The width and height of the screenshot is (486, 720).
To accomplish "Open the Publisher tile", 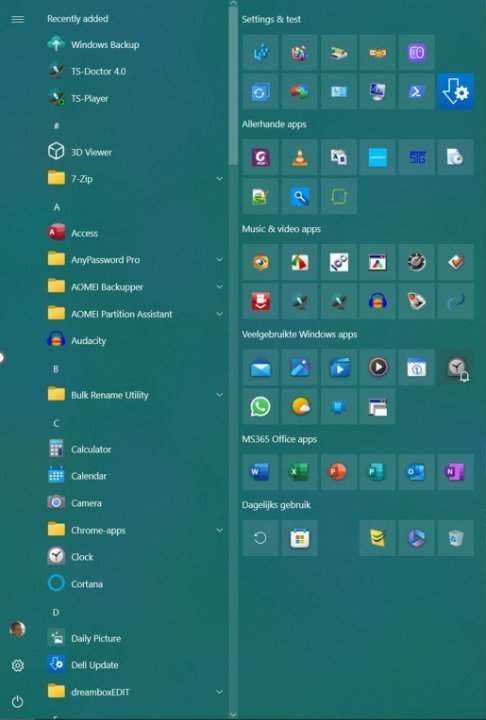I will tap(378, 472).
